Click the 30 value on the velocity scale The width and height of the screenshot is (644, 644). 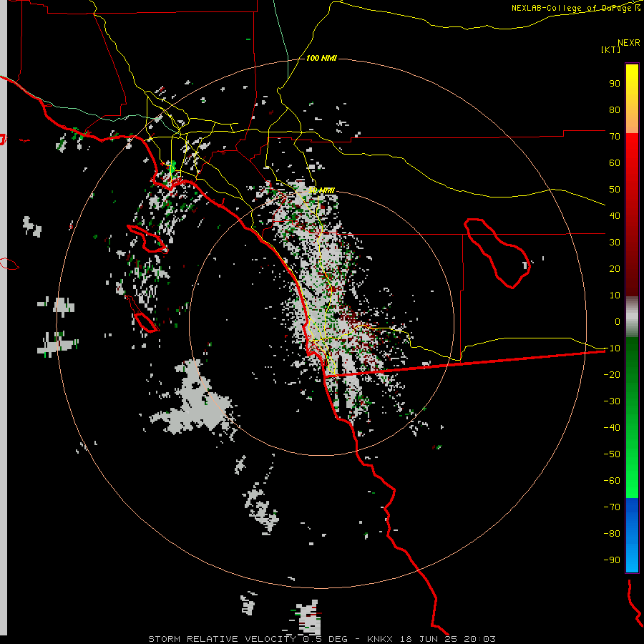615,243
